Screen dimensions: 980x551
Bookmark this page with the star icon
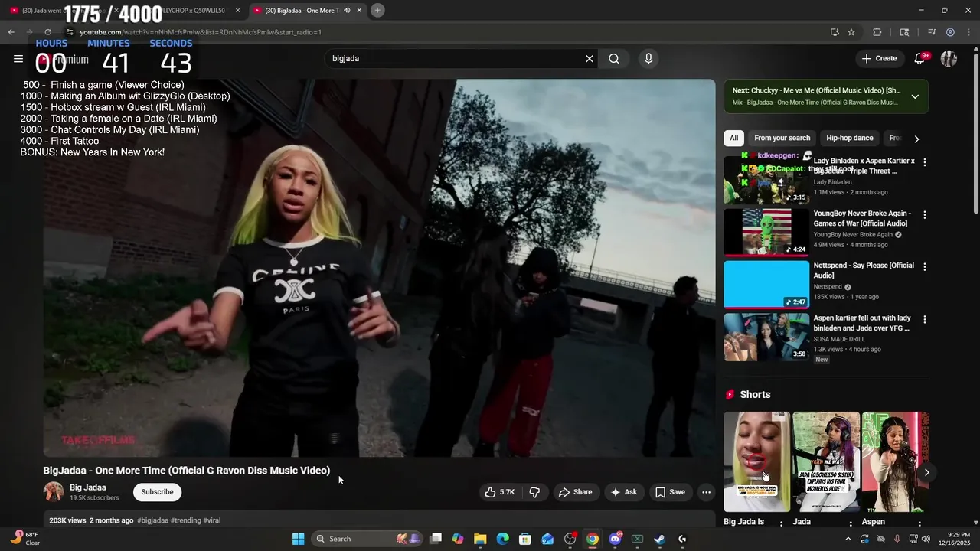[x=851, y=32]
